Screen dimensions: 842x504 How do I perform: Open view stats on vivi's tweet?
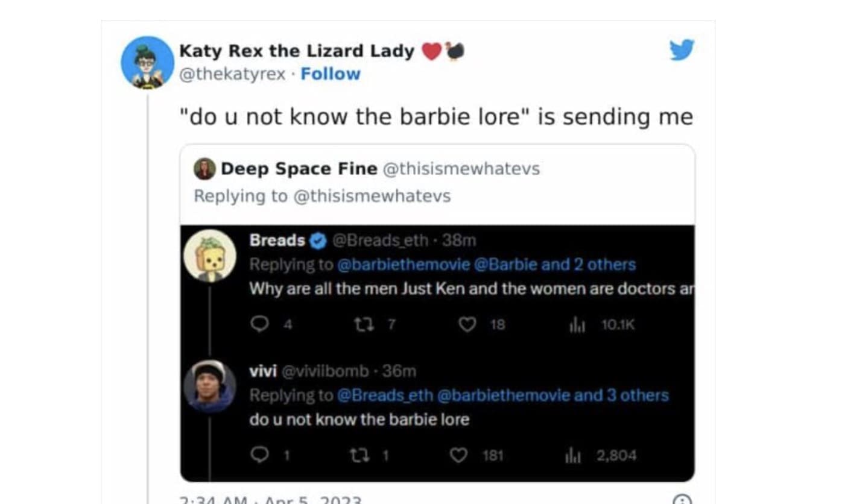[572, 456]
